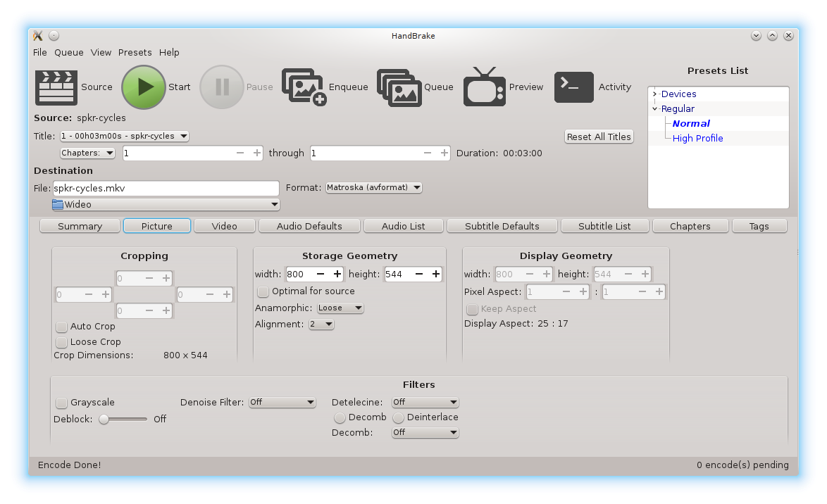Open the Presets menu
The image size is (827, 504).
135,52
